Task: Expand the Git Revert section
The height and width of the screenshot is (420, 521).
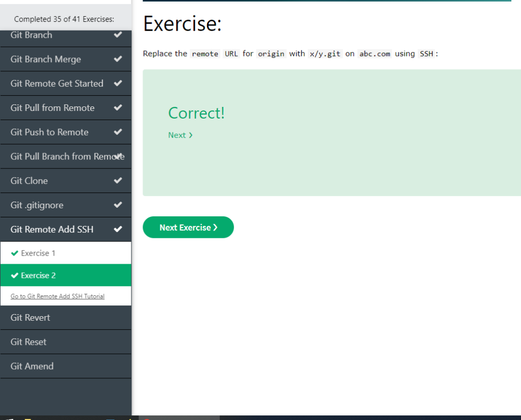Action: (66, 318)
